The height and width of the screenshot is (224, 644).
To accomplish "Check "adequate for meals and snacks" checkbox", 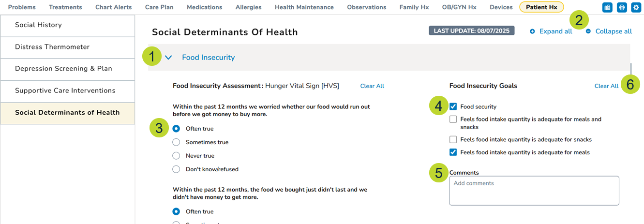I will (x=453, y=119).
